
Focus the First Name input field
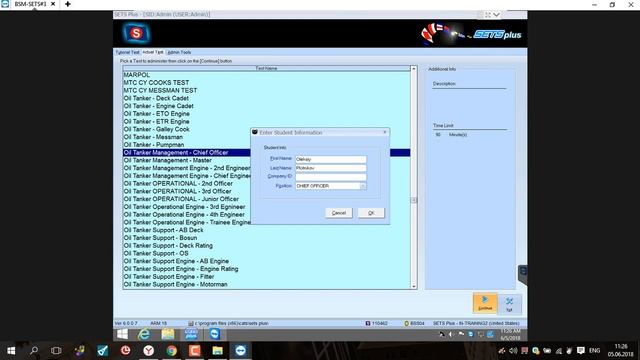(331, 159)
